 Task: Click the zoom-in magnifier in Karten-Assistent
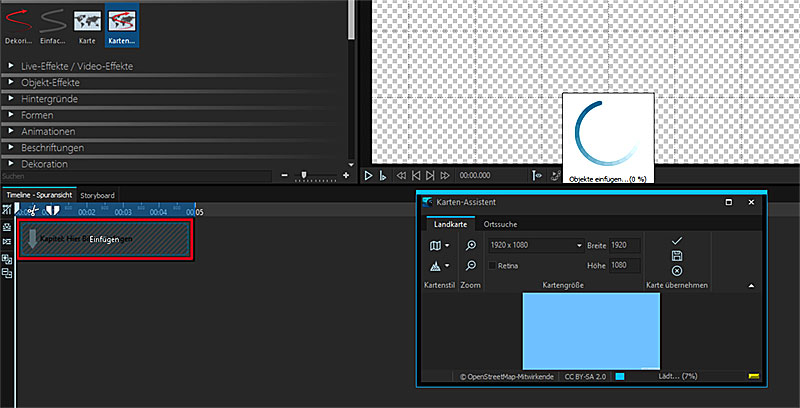(x=471, y=245)
